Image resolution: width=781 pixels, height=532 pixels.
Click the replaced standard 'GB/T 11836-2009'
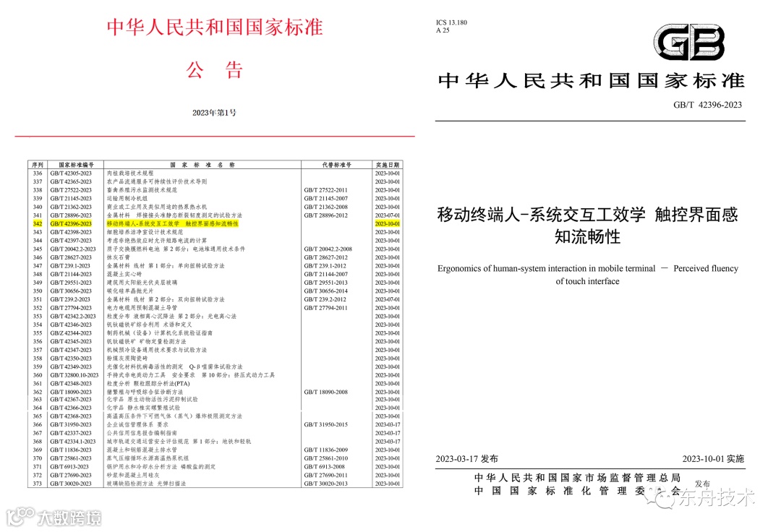(325, 450)
